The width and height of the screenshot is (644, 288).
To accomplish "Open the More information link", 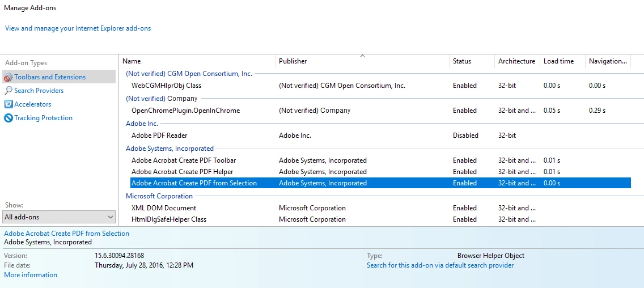I will (31, 275).
